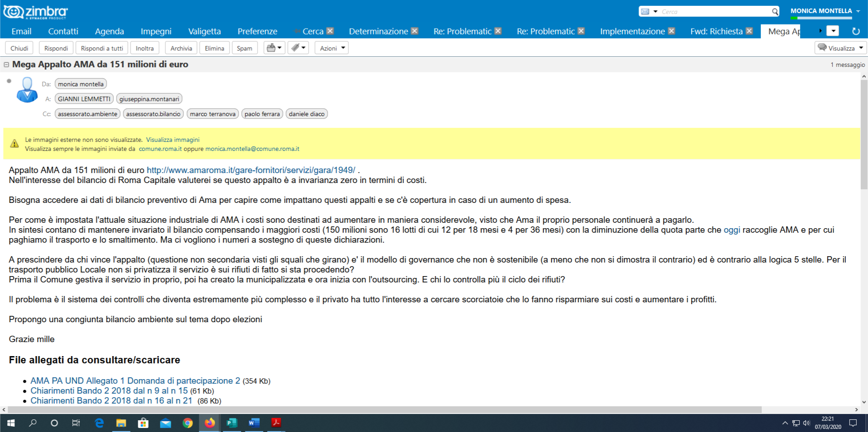This screenshot has height=432, width=868.
Task: Open the MONICA MONTELLA user menu
Action: pyautogui.click(x=825, y=11)
